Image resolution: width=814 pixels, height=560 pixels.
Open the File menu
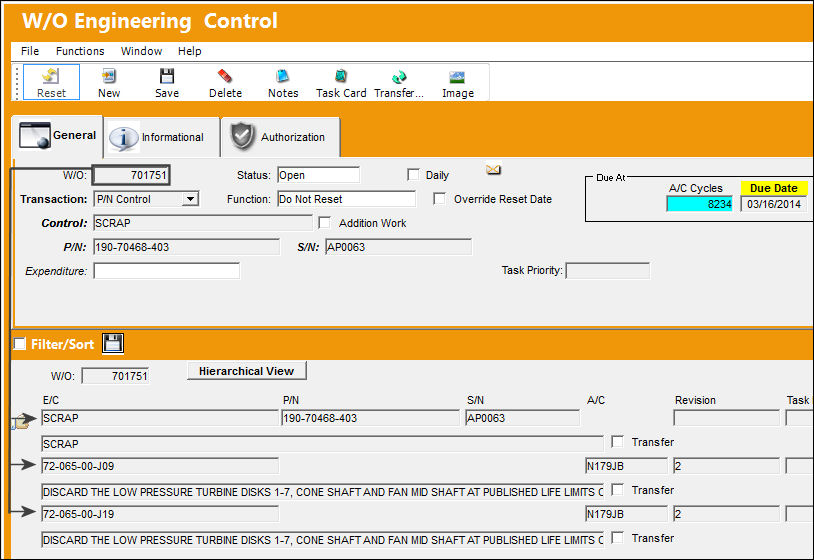coord(30,51)
